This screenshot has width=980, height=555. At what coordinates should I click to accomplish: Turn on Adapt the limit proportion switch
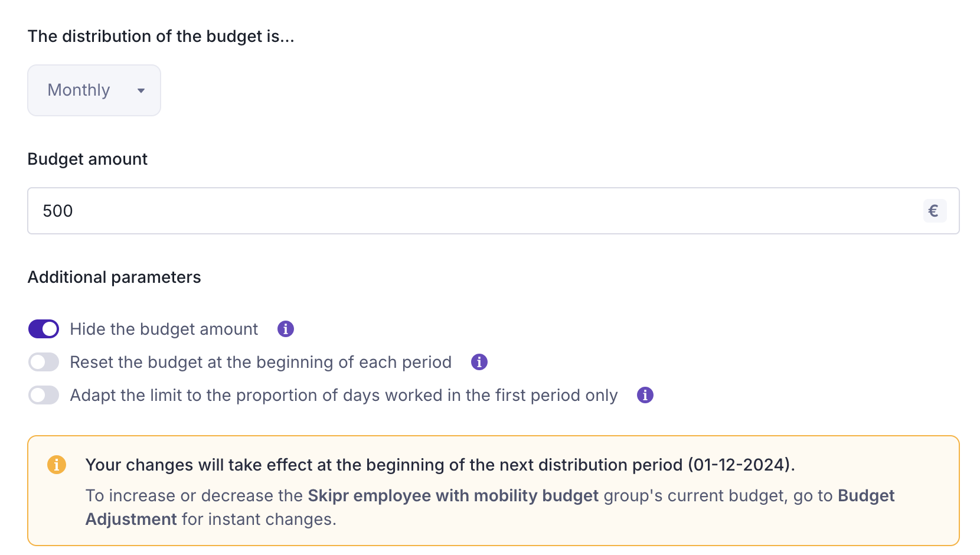tap(44, 395)
